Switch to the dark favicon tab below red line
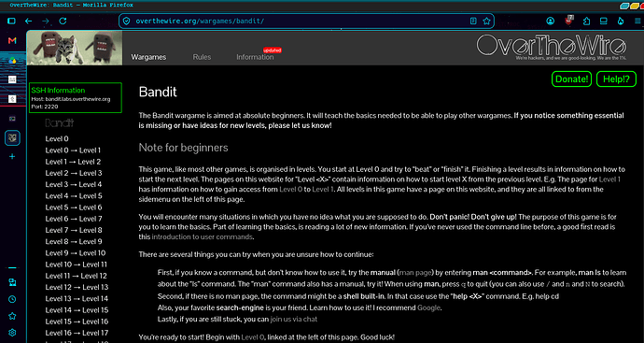This screenshot has height=343, width=644. click(12, 119)
